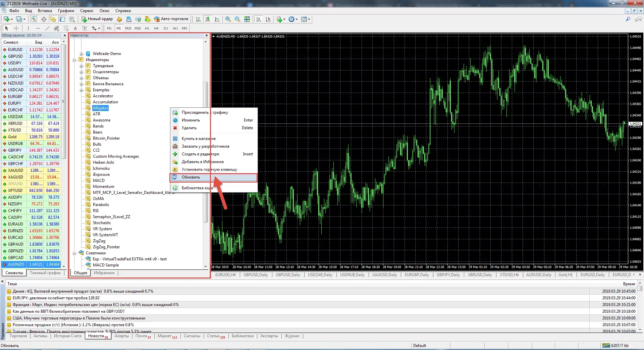Select the text label T tool
The image size is (644, 350).
(x=85, y=28)
